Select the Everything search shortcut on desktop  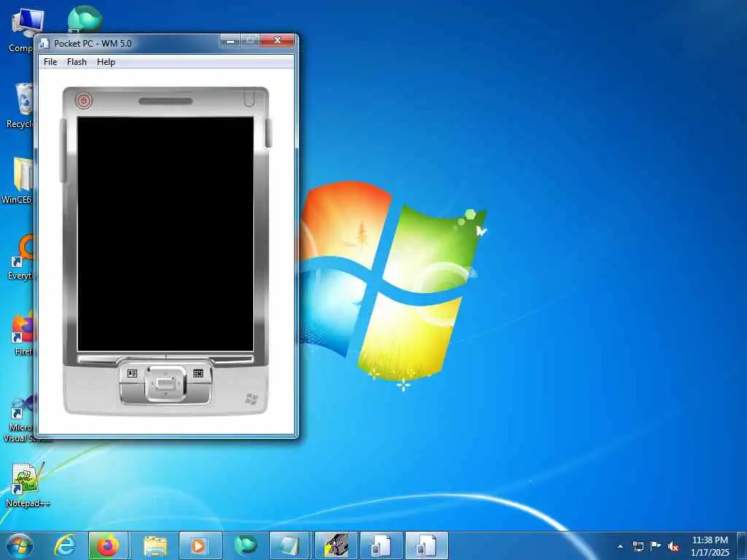(21, 257)
